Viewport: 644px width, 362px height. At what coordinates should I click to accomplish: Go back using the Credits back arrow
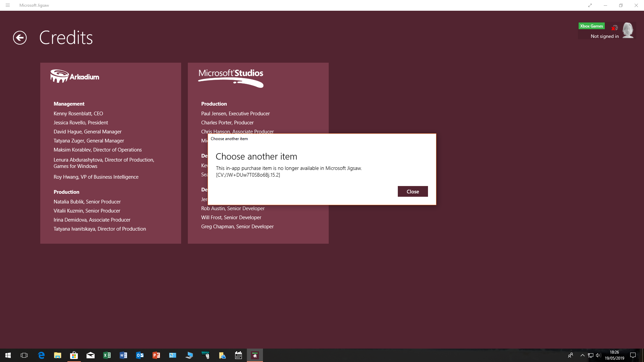click(x=20, y=38)
